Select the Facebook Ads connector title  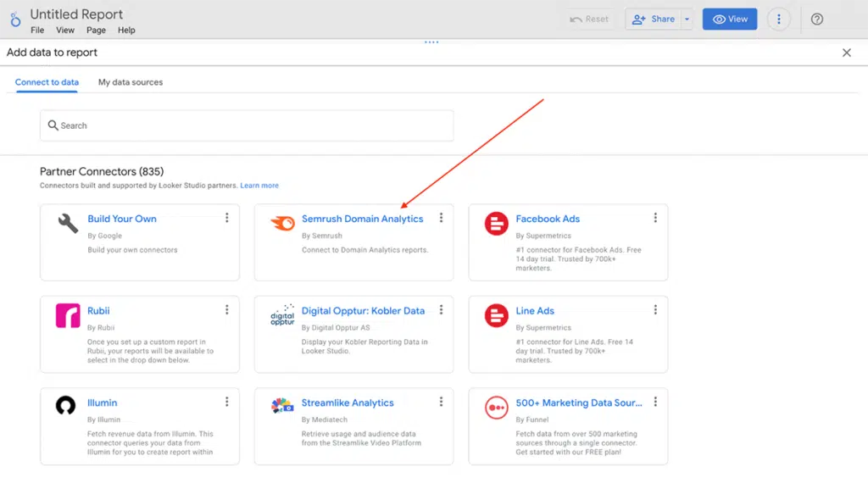click(x=548, y=219)
